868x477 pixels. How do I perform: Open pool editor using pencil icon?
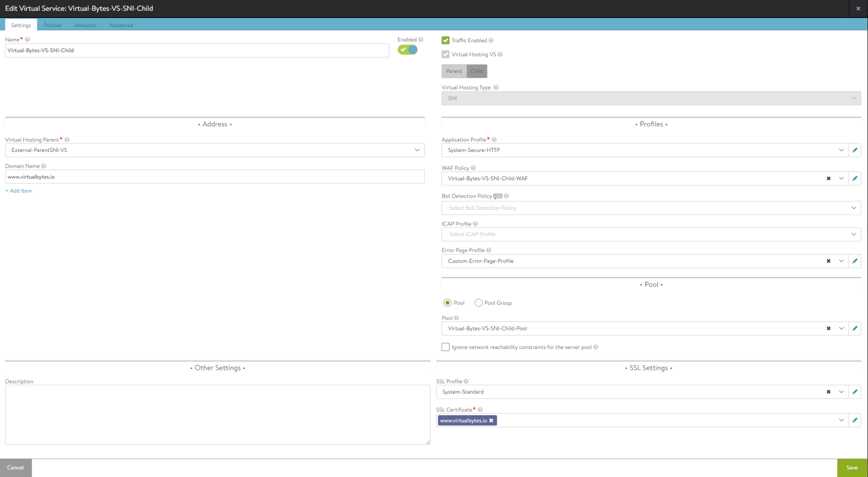tap(854, 329)
